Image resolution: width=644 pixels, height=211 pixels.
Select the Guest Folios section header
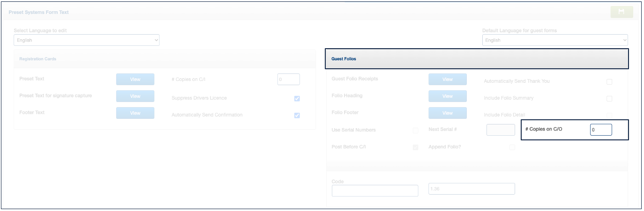pyautogui.click(x=476, y=59)
